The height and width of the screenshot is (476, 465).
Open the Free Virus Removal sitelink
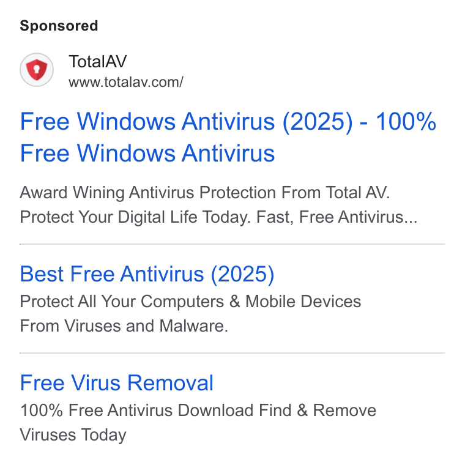point(117,383)
